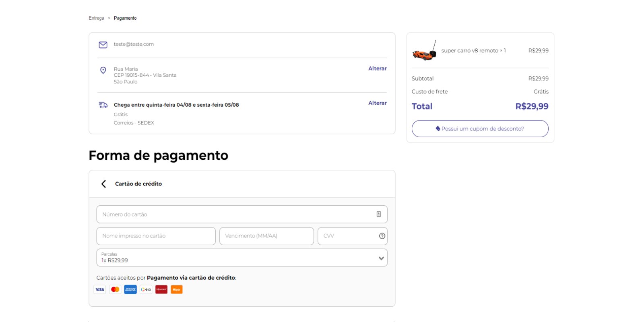Screen dimensions: 644x322
Task: Click the Forma de pagamento heading
Action: tap(159, 155)
